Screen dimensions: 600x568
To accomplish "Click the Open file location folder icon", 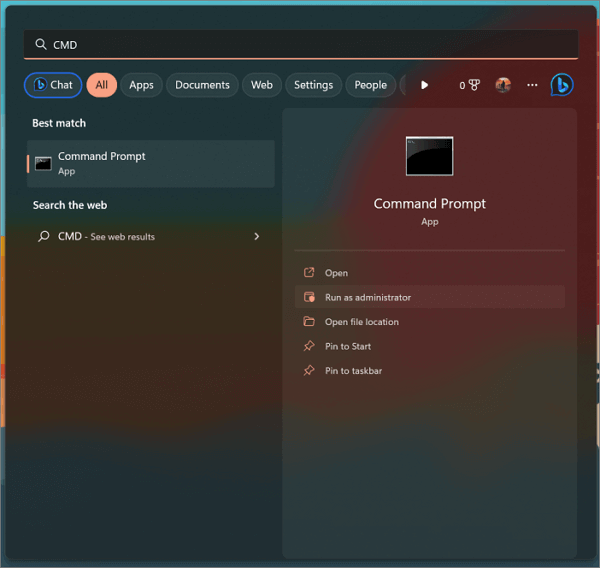I will pos(309,322).
